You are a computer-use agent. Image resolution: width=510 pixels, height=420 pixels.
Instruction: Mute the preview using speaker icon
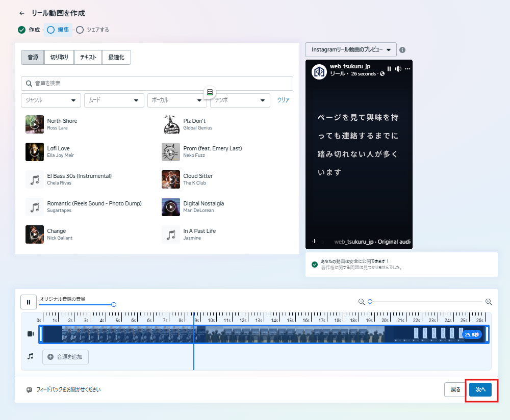pos(398,69)
